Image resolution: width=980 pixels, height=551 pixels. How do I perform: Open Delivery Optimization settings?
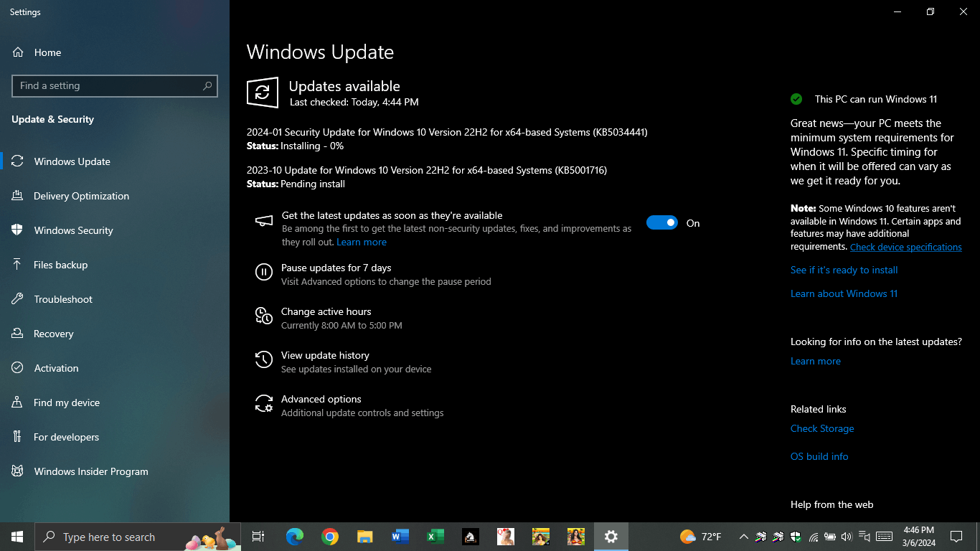coord(115,196)
